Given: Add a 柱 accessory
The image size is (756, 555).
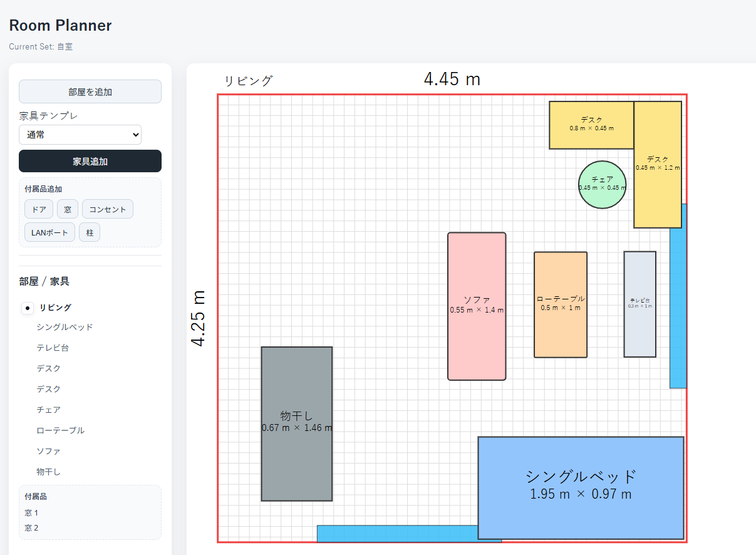Looking at the screenshot, I should 90,232.
